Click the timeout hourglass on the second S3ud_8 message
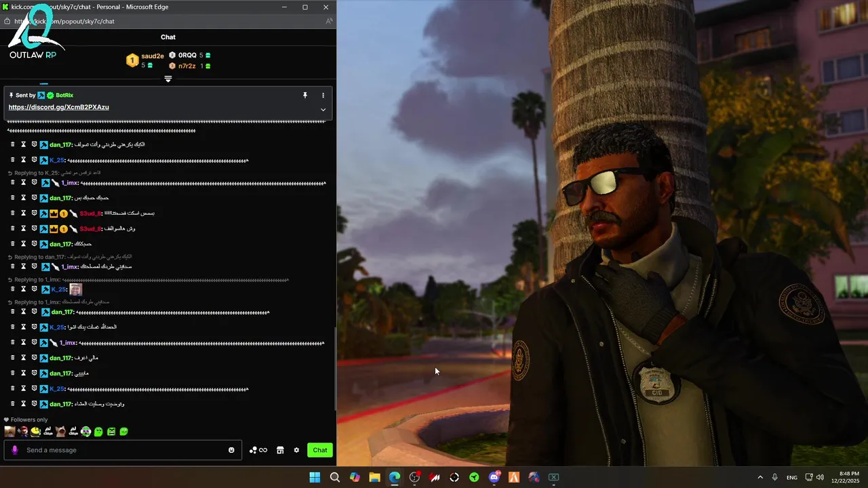Viewport: 868px width, 488px height. click(23, 228)
